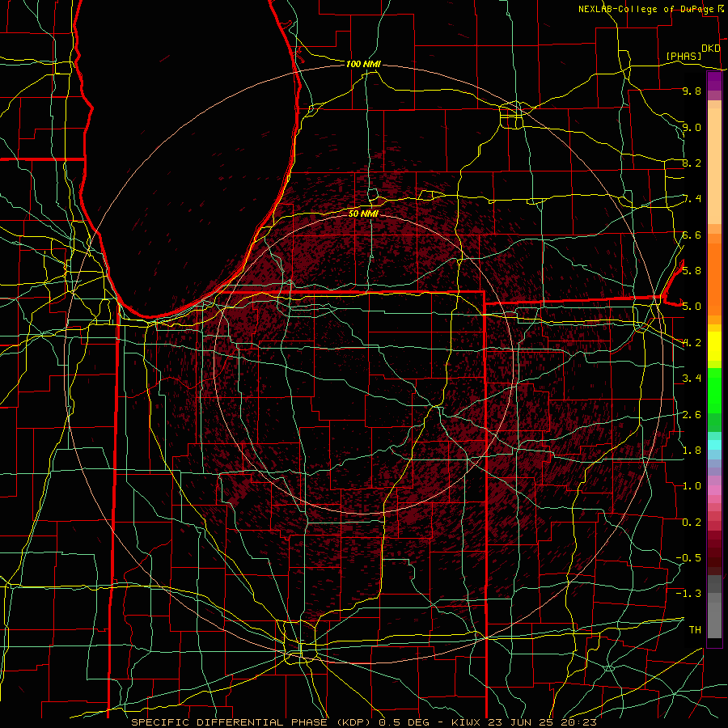This screenshot has height=728, width=728.
Task: Pick the pink swatch beside the 1.0 label
Action: (x=714, y=490)
